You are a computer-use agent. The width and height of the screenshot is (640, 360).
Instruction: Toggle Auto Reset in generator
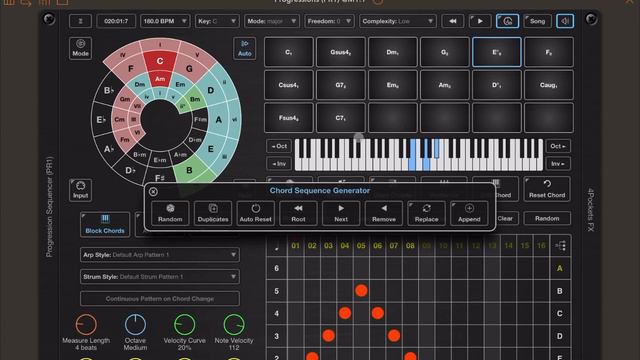256,213
